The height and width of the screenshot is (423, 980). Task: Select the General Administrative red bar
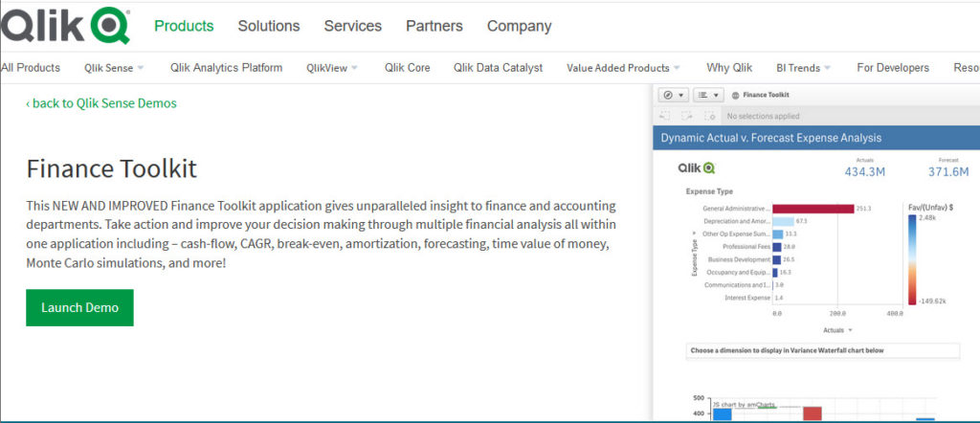813,209
